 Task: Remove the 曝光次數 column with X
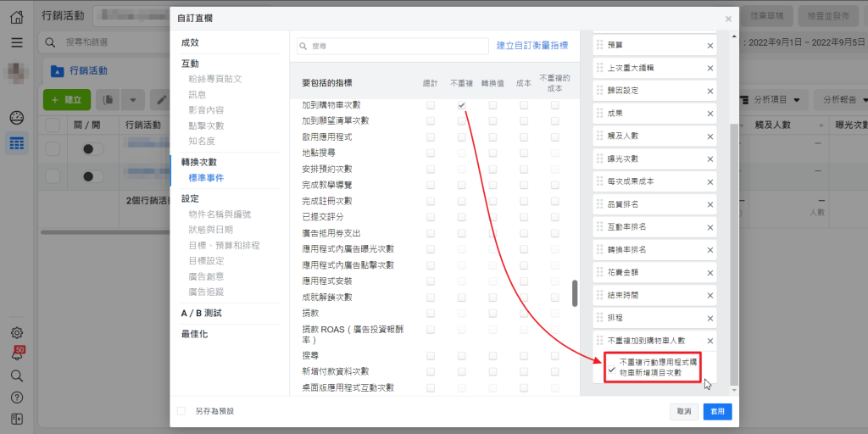[710, 159]
